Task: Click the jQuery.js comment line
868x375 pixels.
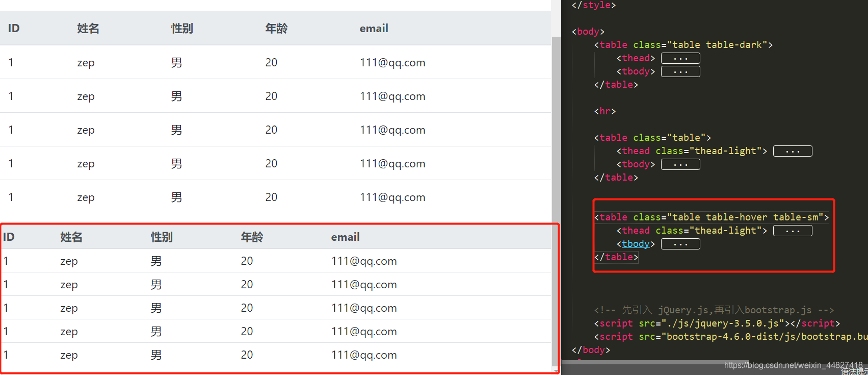Action: tap(714, 310)
